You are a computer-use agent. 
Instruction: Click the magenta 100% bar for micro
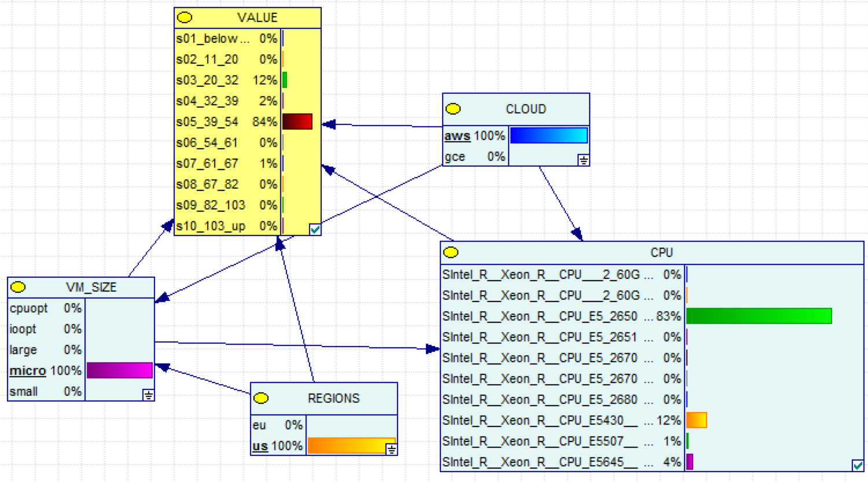click(119, 370)
